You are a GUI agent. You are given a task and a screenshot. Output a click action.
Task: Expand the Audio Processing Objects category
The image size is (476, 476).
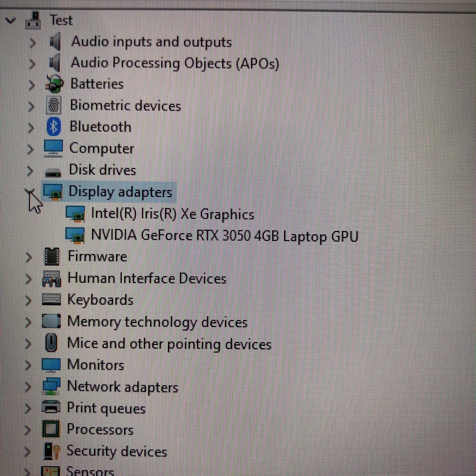(x=32, y=64)
